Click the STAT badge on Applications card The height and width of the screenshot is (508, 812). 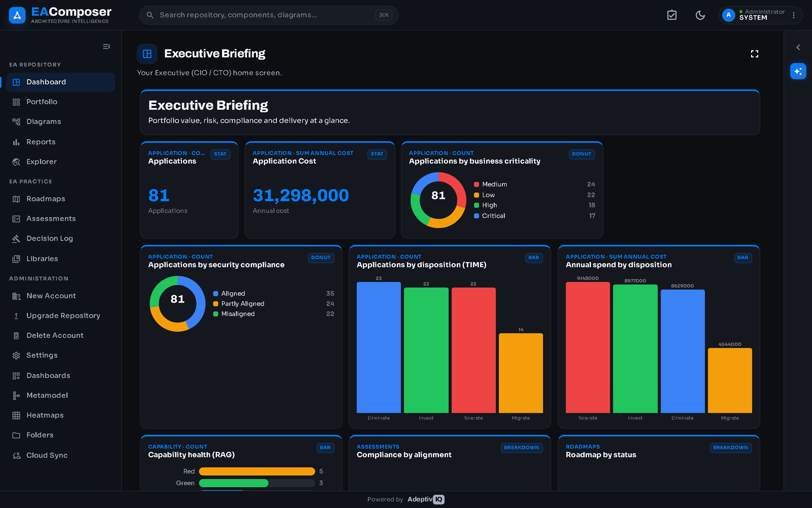click(220, 154)
